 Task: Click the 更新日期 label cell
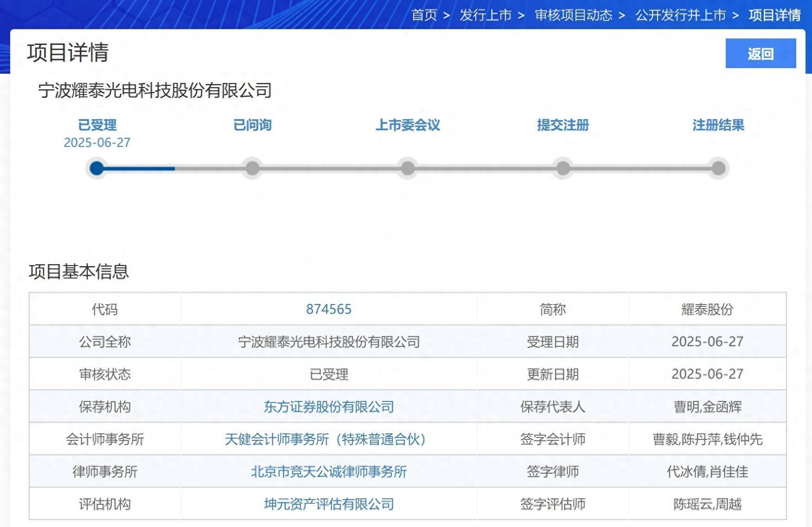553,374
